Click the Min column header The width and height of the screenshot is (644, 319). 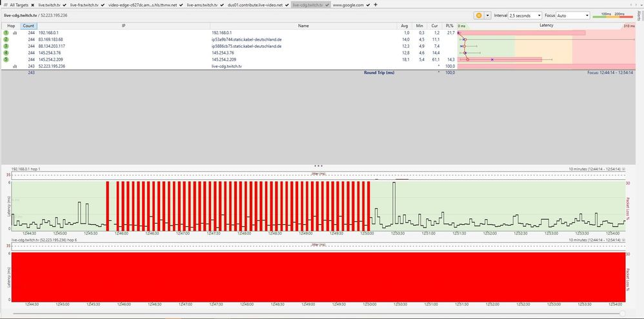click(419, 25)
